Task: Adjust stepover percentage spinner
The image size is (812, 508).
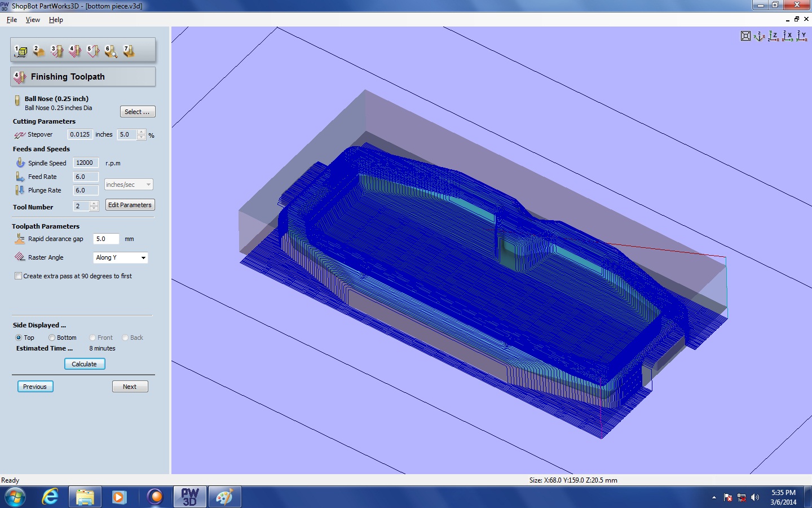Action: [142, 134]
